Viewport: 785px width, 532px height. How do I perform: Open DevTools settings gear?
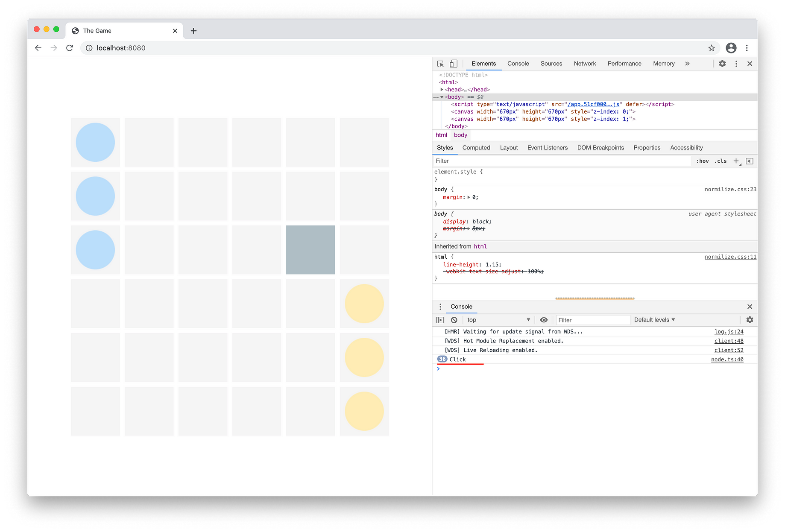click(722, 64)
